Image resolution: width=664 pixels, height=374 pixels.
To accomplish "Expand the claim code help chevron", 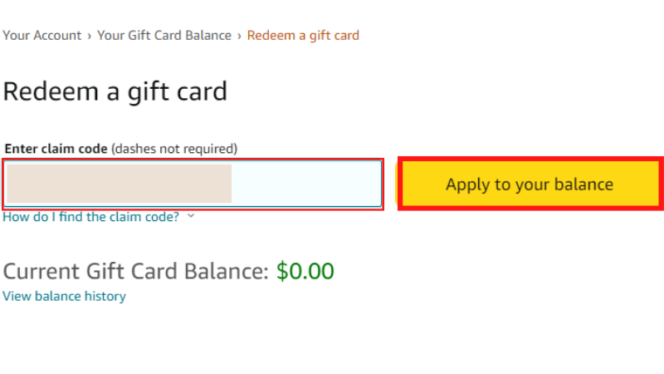I will pos(191,216).
